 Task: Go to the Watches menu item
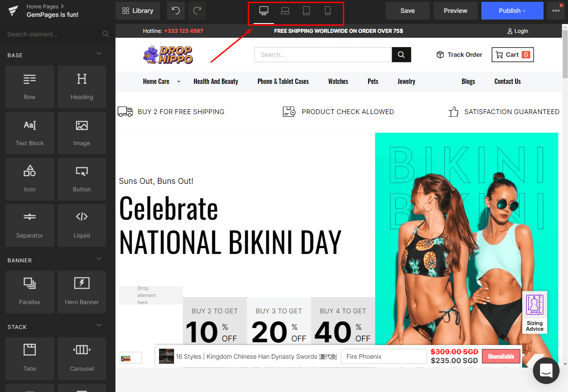click(338, 81)
